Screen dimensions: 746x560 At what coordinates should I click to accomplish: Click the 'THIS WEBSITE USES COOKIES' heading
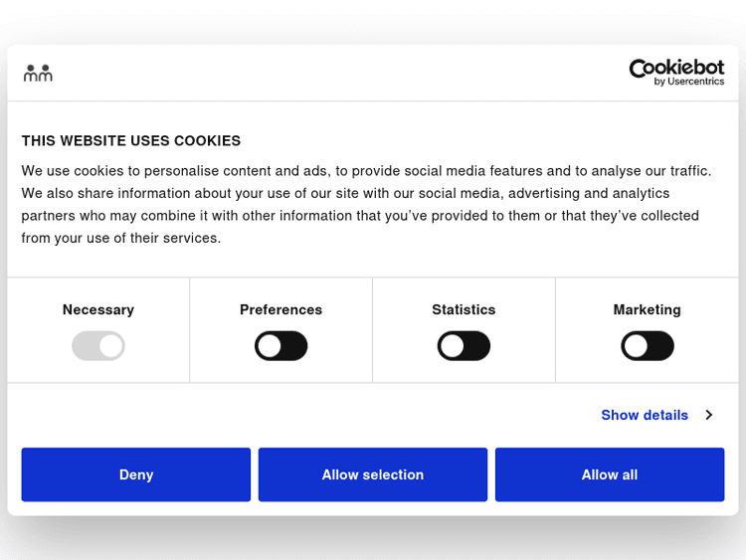coord(131,140)
